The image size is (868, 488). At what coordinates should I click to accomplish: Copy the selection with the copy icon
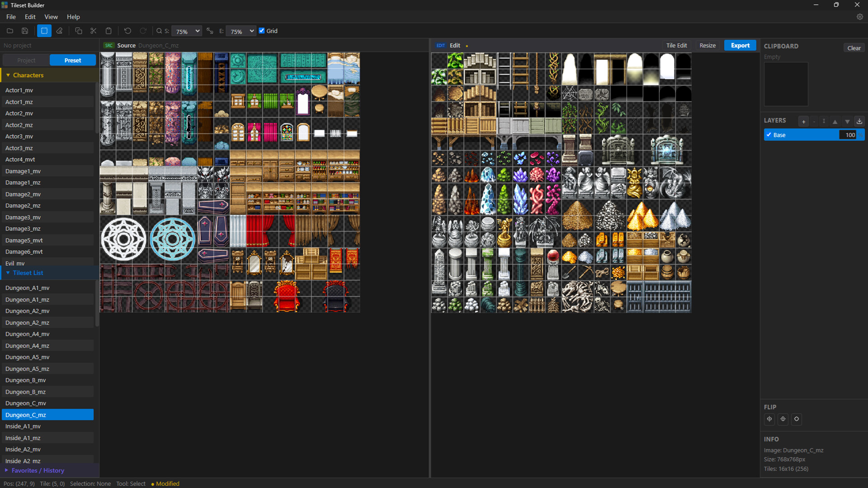79,31
